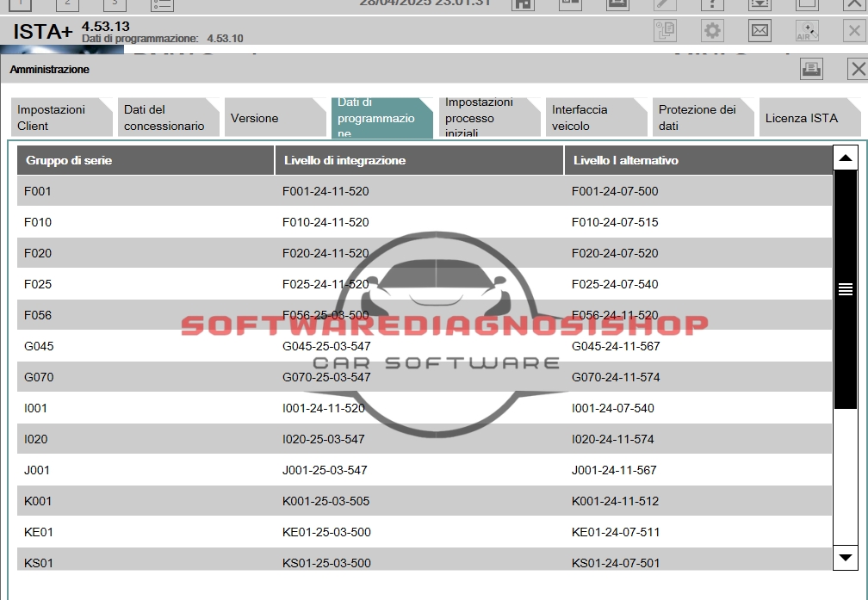Click alternative level F025-24-07-540
This screenshot has height=600, width=868.
point(615,284)
